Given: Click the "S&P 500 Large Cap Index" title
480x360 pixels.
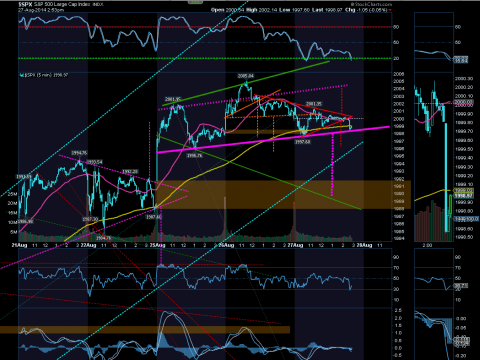Looking at the screenshot, I should [62, 4].
